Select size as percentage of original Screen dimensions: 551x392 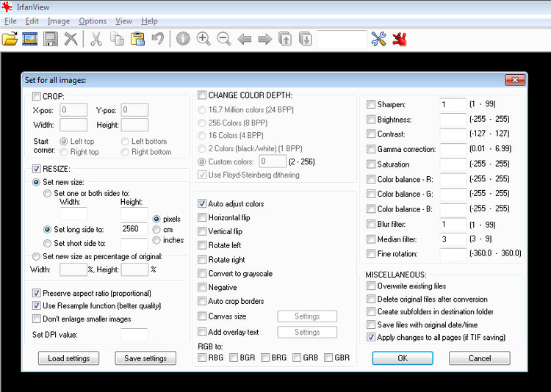tap(36, 256)
